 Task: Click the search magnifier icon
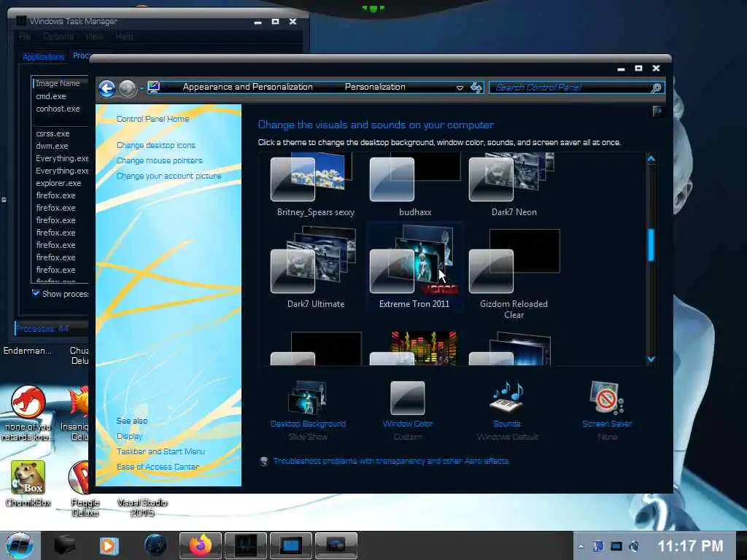[656, 87]
